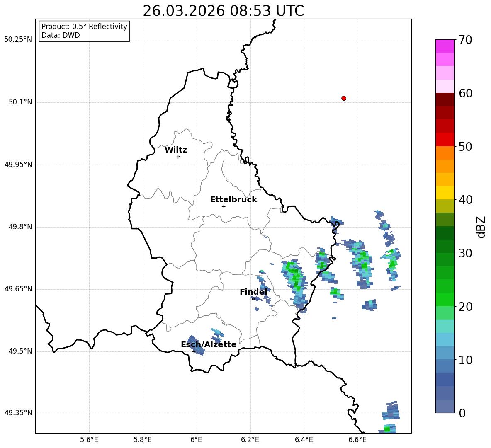This screenshot has height=448, width=491.
Task: Click the 49.5°N latitude label
Action: pyautogui.click(x=20, y=351)
